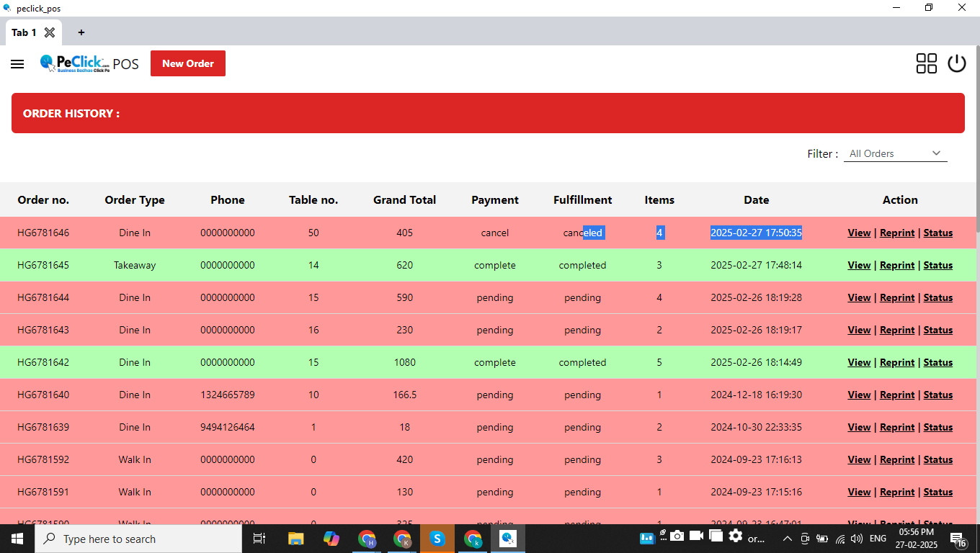Click the power logout icon
Screen dimensions: 980x553
pyautogui.click(x=956, y=63)
